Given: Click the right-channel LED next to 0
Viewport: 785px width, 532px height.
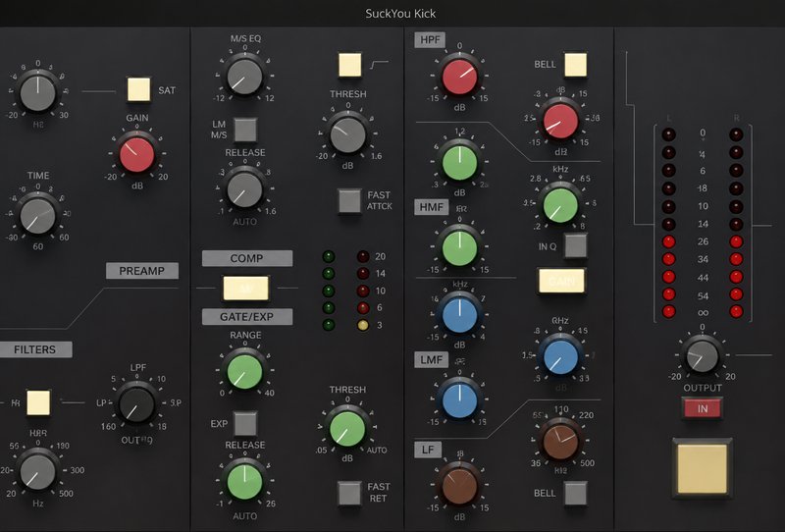Looking at the screenshot, I should (x=736, y=134).
